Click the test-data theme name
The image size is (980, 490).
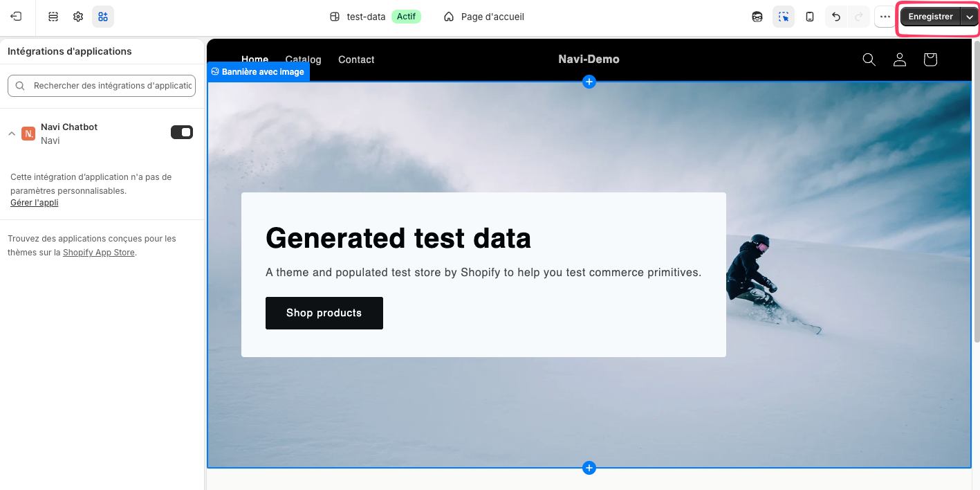366,17
